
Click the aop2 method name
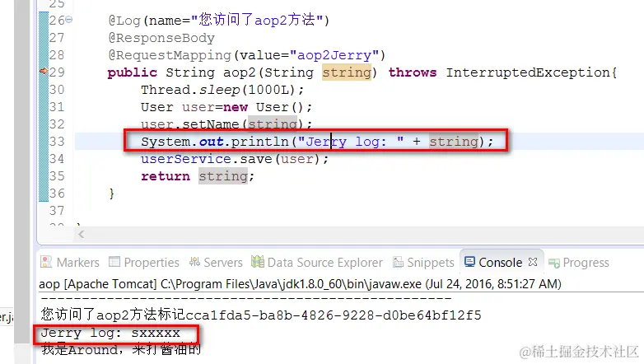pyautogui.click(x=240, y=72)
